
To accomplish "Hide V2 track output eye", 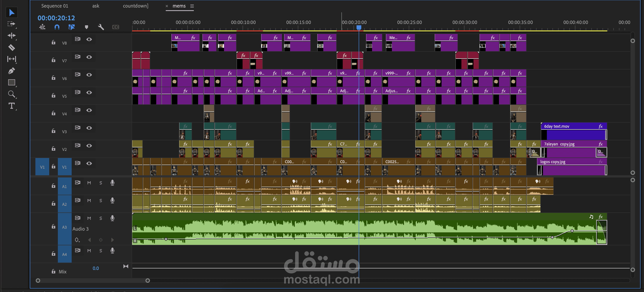I will pyautogui.click(x=89, y=146).
